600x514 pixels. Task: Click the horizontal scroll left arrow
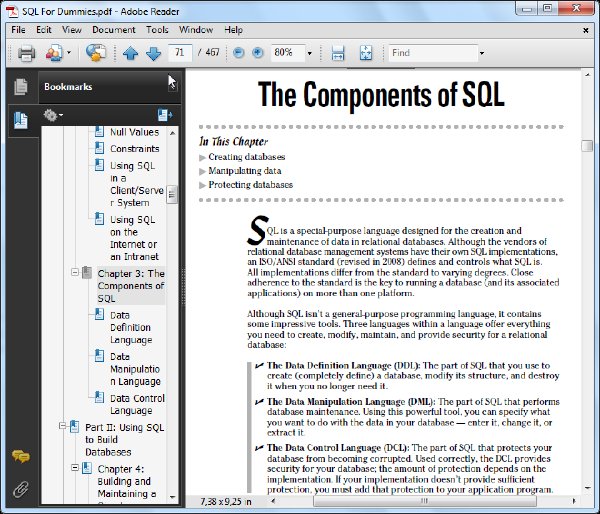click(x=273, y=501)
